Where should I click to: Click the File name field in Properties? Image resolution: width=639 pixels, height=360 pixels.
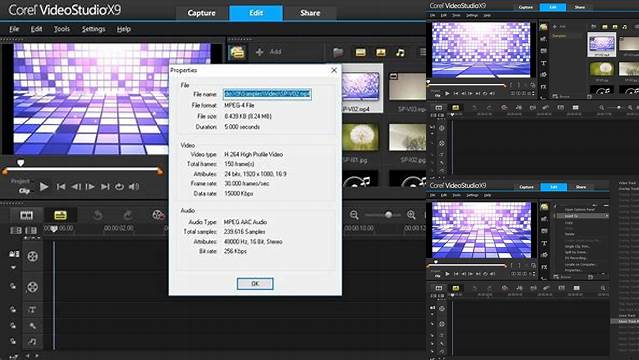tap(267, 94)
